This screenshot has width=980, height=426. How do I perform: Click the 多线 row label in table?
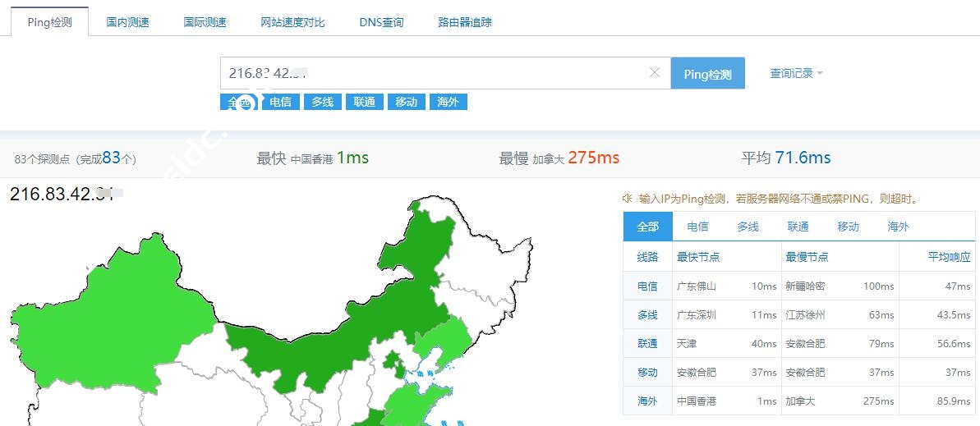(647, 315)
